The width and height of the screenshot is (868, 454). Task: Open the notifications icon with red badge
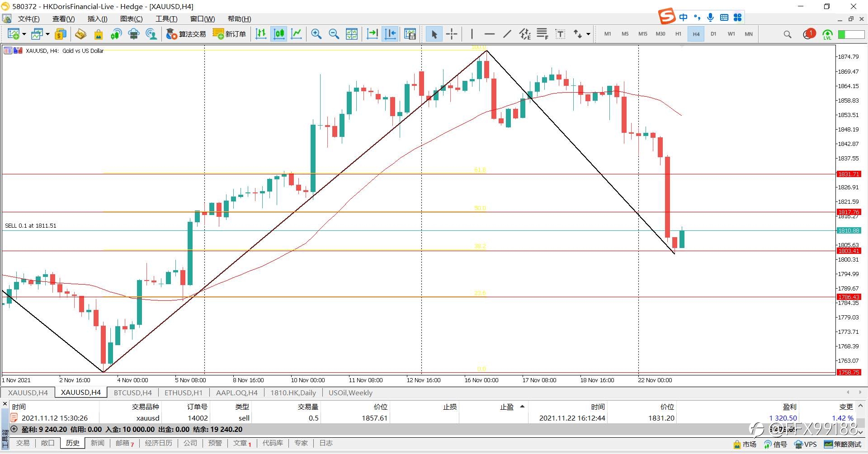809,34
